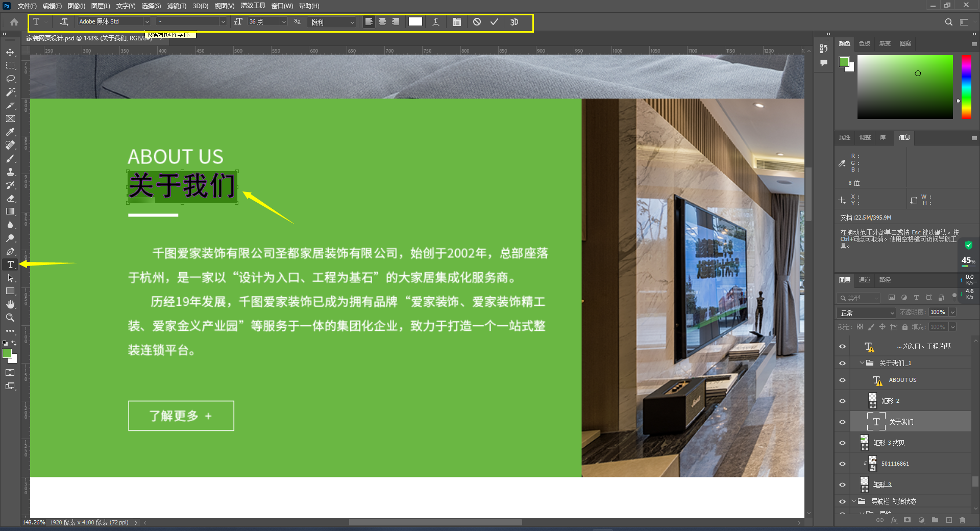Image resolution: width=980 pixels, height=531 pixels.
Task: Hide the 导航栏 初始状态 group
Action: click(842, 501)
